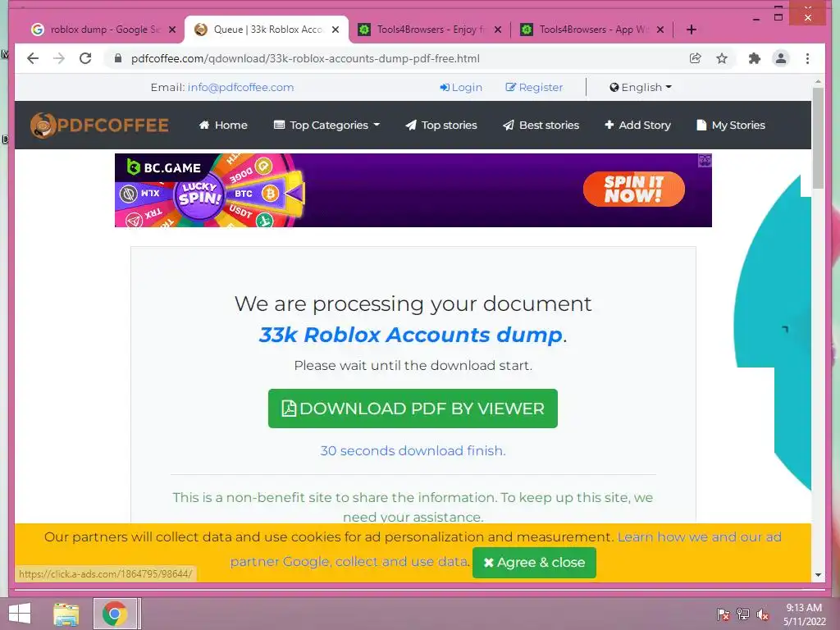The height and width of the screenshot is (630, 840).
Task: Open the Home menu item
Action: point(223,126)
